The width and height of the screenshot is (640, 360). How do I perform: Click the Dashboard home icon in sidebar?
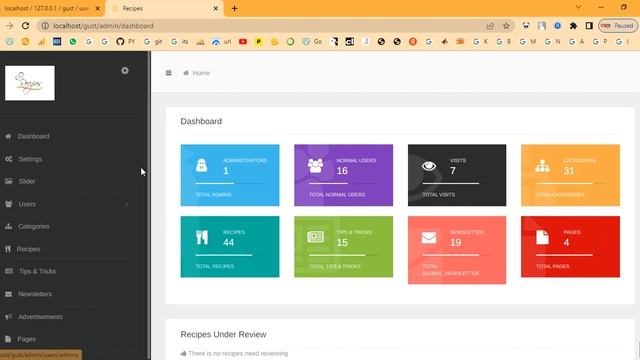tap(8, 136)
